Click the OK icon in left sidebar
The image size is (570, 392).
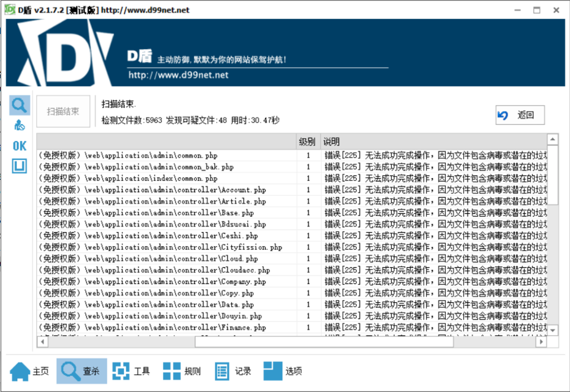(x=19, y=146)
